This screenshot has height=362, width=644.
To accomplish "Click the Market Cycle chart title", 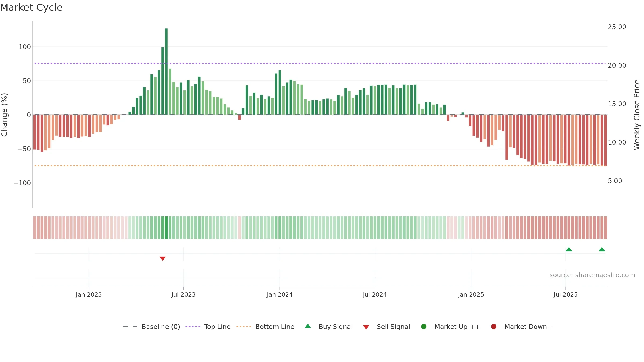I will (31, 8).
